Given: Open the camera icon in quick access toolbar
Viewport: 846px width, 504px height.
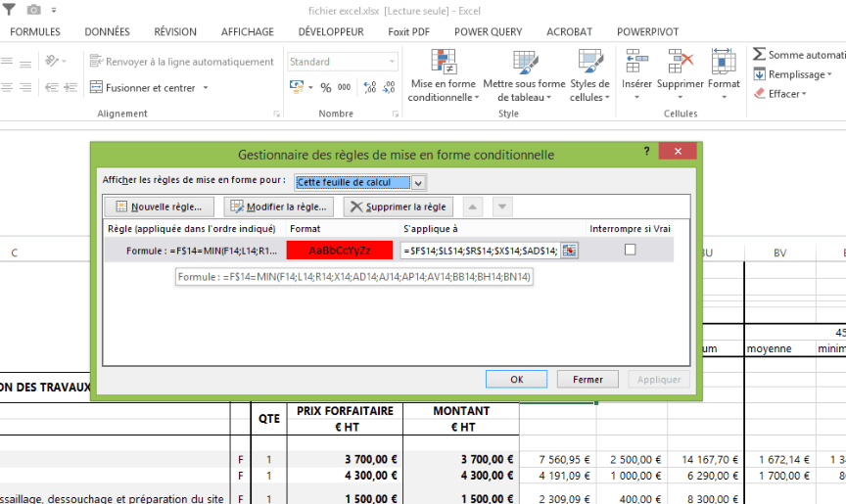Looking at the screenshot, I should pyautogui.click(x=33, y=10).
